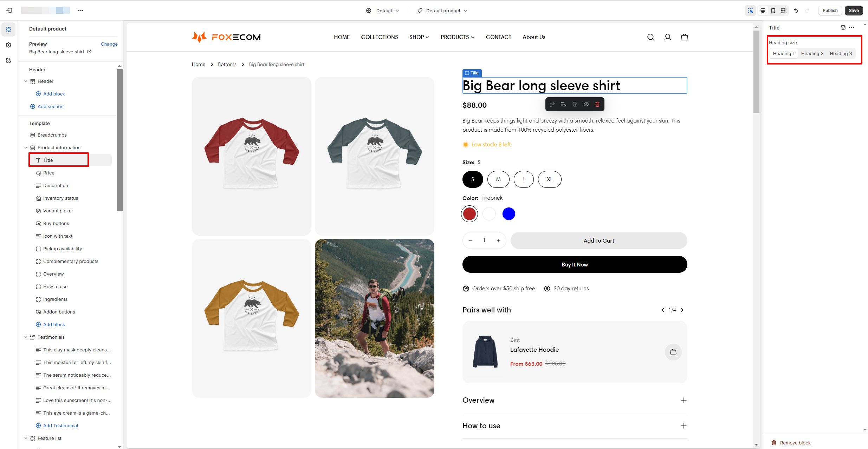Switch to desktop preview

[763, 11]
